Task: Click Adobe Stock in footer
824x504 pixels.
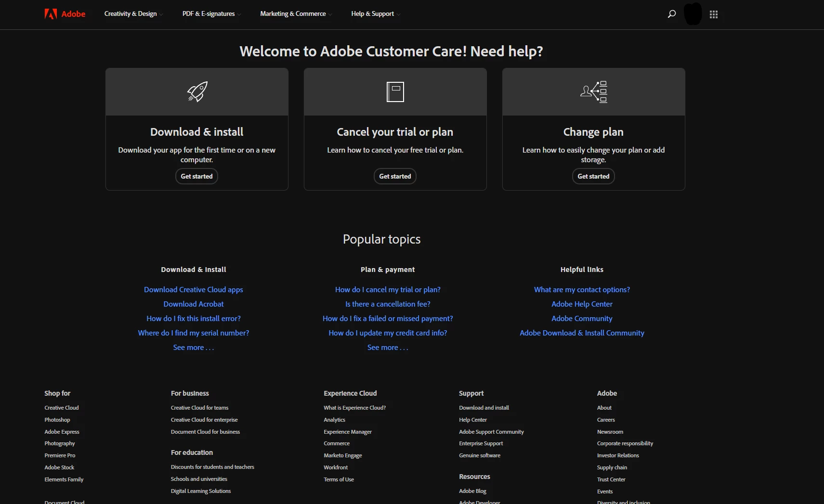Action: click(x=59, y=467)
